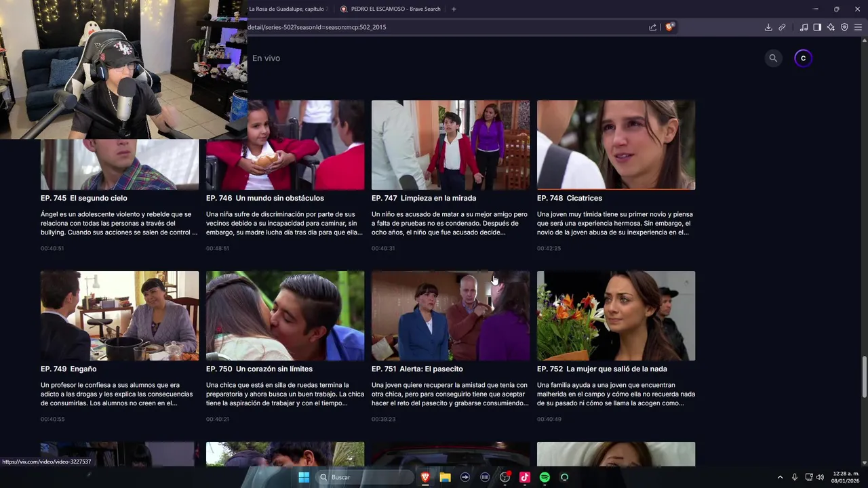868x488 pixels.
Task: Open the OBS taskbar icon with red dot
Action: pos(505,477)
